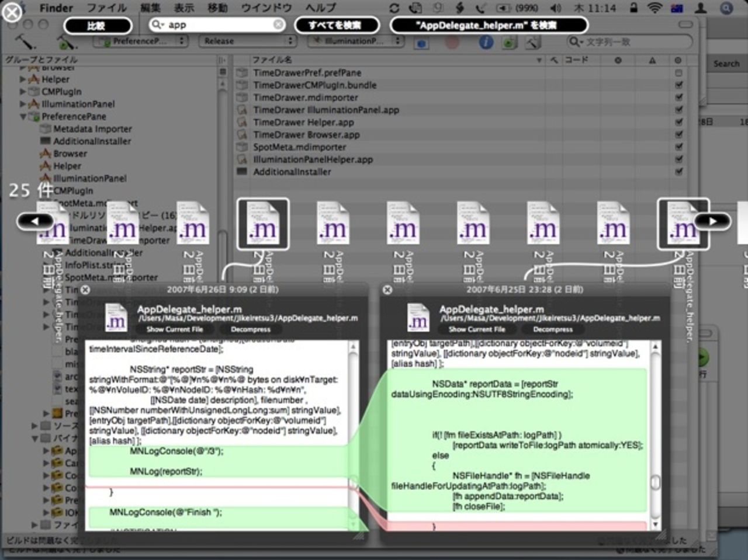Go to next file versions with right arrow
This screenshot has height=560, width=748.
click(x=712, y=221)
